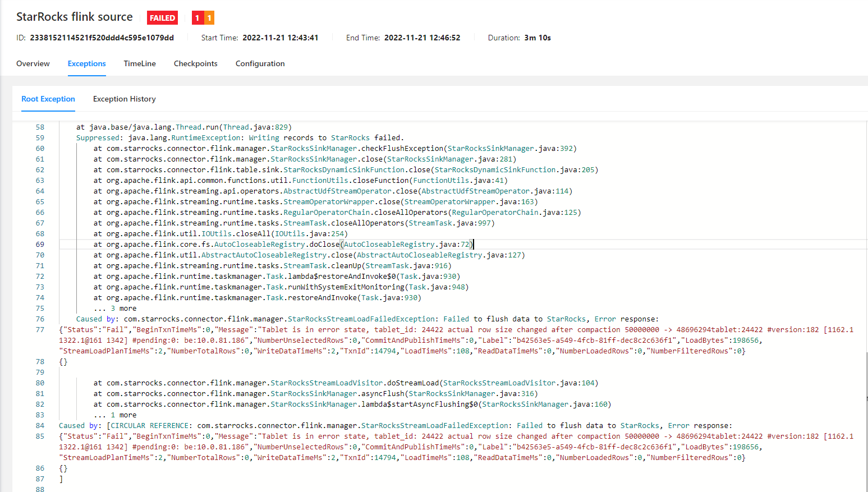Click the StarRocksDynamicSinkFunction.close stack line
The width and height of the screenshot is (868, 492).
(x=346, y=170)
